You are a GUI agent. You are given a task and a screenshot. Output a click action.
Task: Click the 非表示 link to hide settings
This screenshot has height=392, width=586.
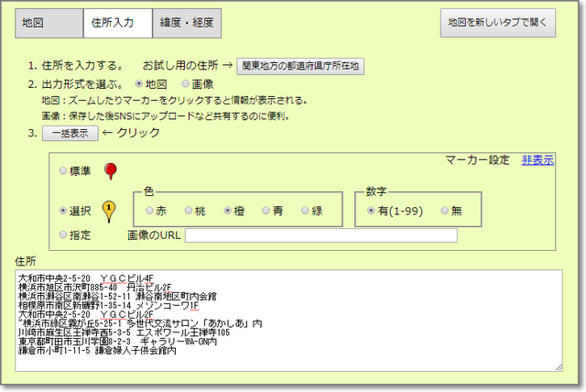pos(537,159)
